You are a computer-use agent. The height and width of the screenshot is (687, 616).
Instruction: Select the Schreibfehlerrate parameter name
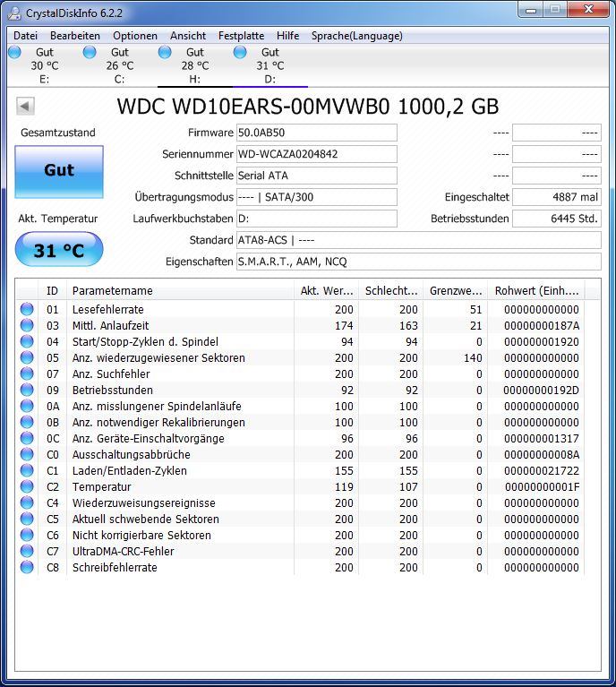[115, 567]
